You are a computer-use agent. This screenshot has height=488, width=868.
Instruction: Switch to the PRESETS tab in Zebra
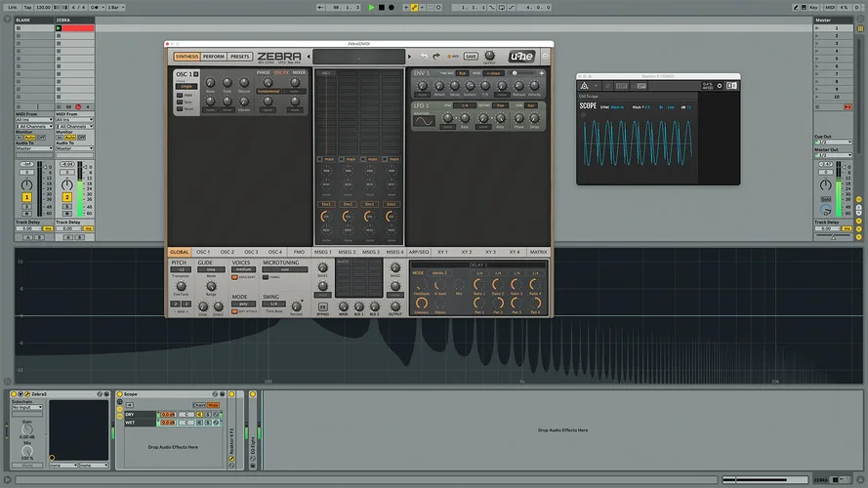(240, 57)
